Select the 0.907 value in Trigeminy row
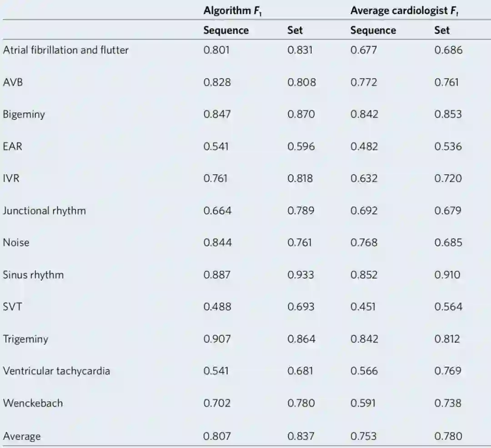Screen dimensions: 491x448 217,339
